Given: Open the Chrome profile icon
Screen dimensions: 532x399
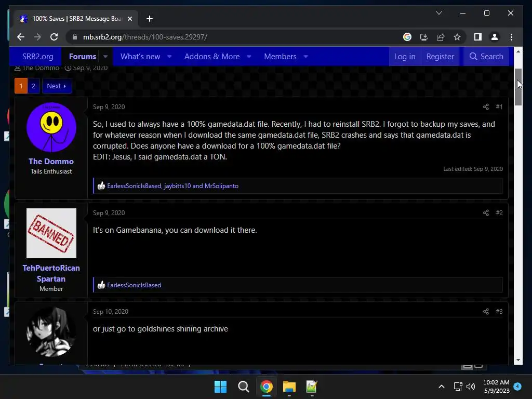Looking at the screenshot, I should pyautogui.click(x=495, y=37).
